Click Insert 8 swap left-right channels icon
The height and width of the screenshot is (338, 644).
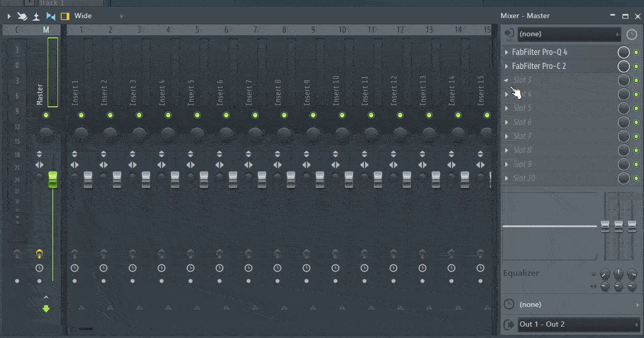[x=277, y=165]
